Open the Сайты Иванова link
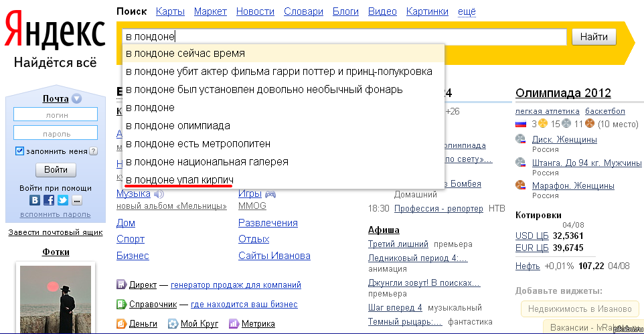The image size is (644, 334). [274, 256]
